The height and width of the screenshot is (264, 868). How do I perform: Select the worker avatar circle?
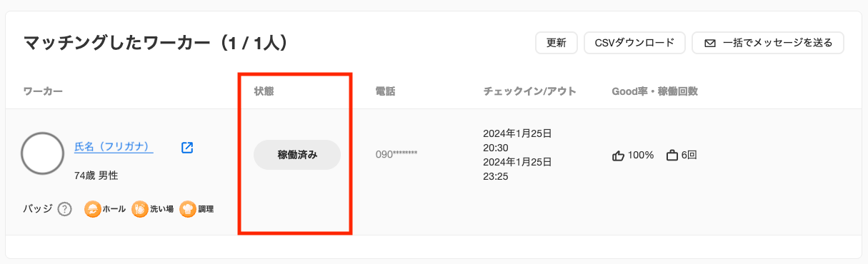[43, 153]
